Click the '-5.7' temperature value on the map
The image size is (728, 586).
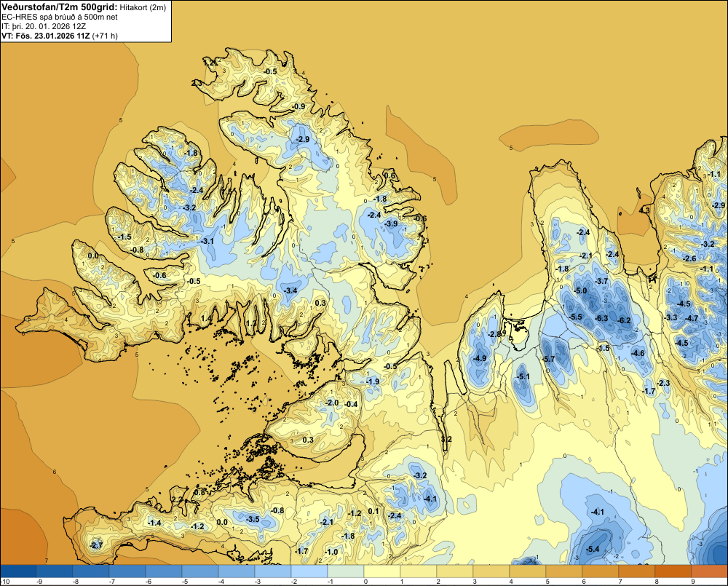(548, 359)
